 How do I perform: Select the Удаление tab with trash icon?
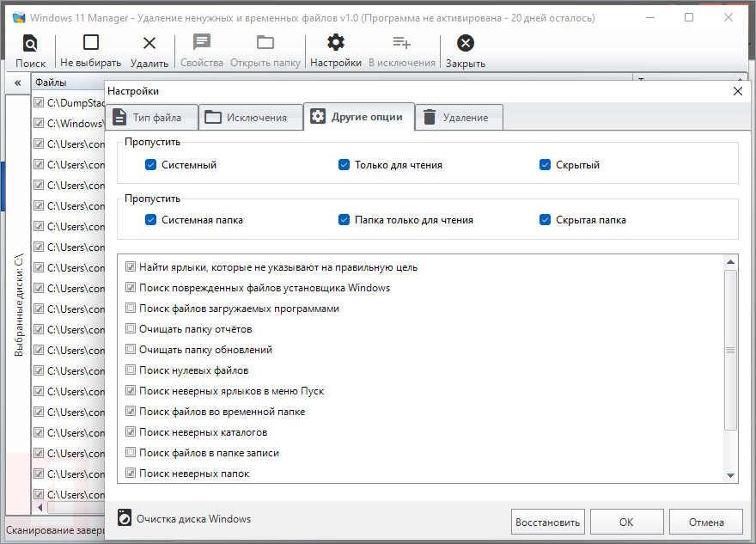click(x=458, y=118)
